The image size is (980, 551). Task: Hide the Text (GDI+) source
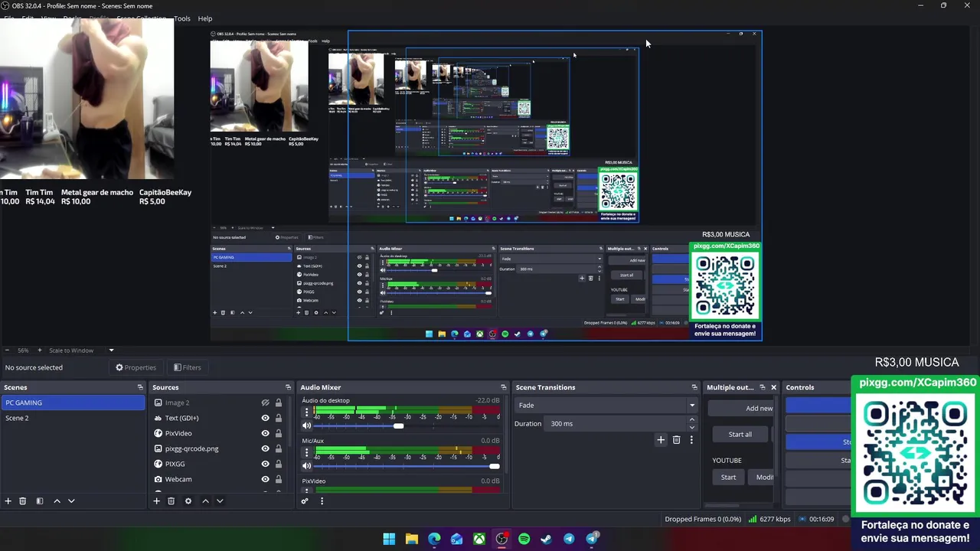(x=265, y=418)
